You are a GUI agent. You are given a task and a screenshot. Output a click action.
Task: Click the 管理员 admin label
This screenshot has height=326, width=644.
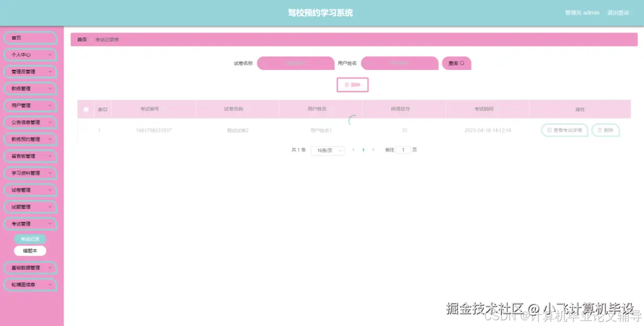tap(582, 13)
